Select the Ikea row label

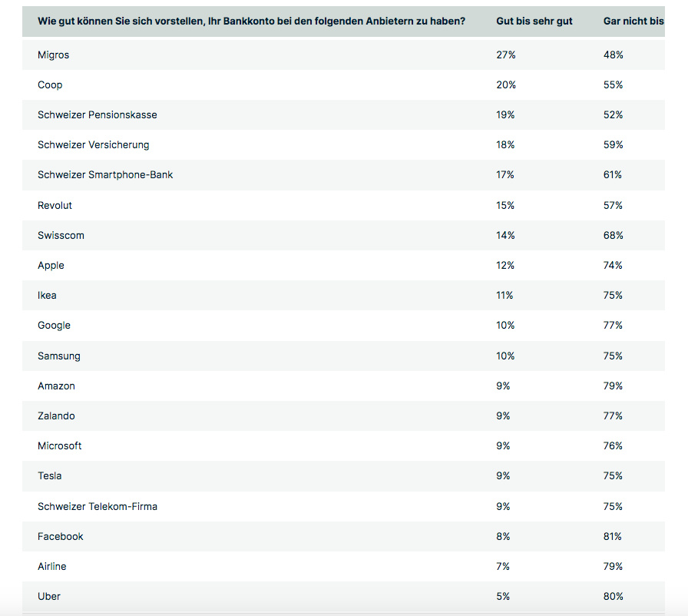coord(47,296)
